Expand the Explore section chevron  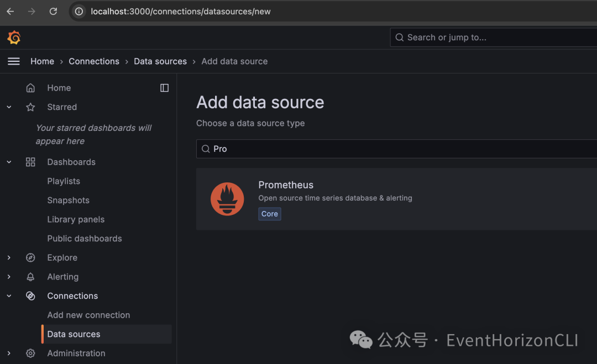click(x=9, y=258)
